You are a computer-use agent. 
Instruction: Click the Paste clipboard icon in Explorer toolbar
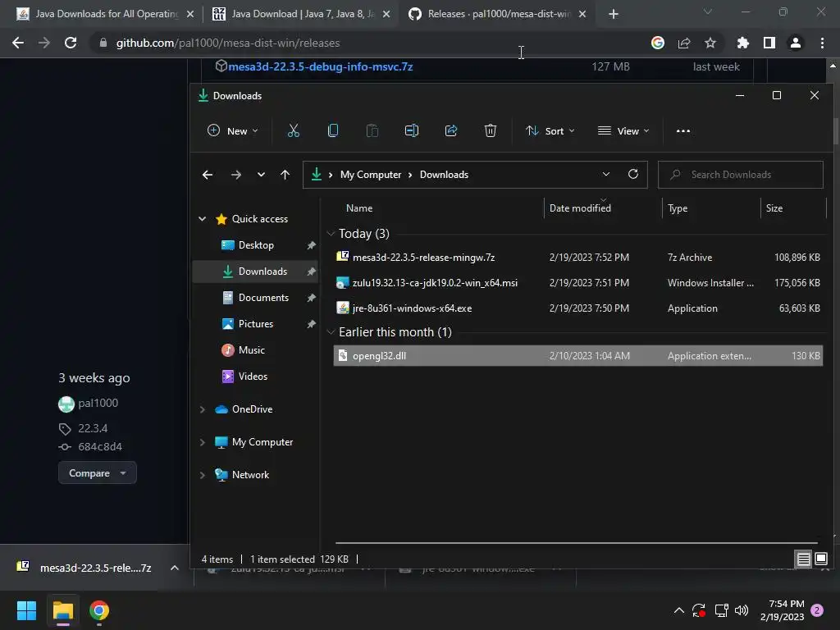(372, 130)
